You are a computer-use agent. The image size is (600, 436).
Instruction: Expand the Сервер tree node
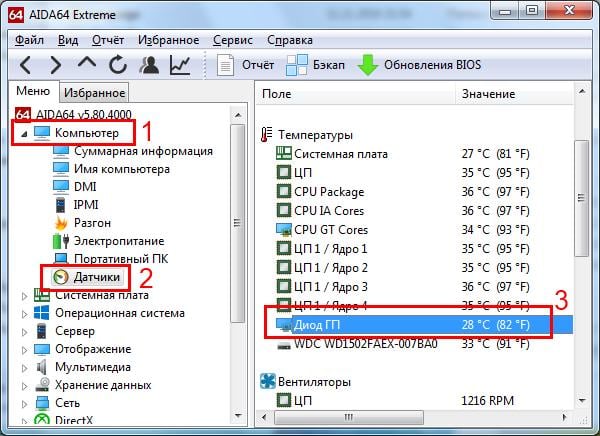click(24, 330)
